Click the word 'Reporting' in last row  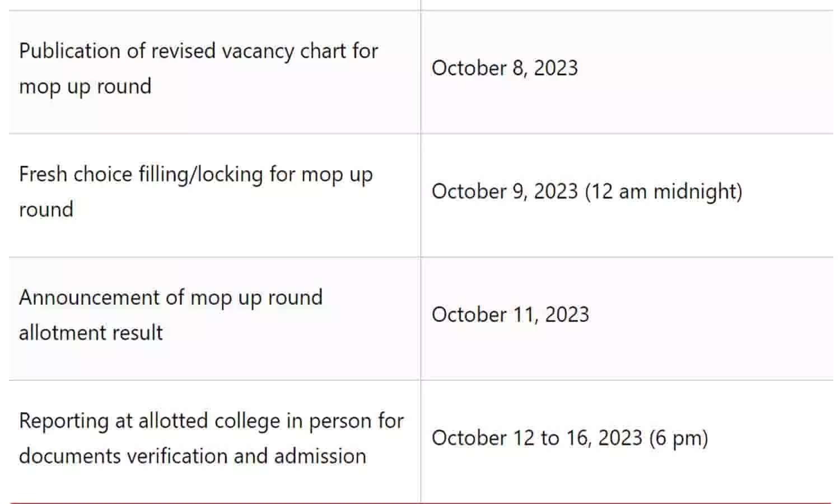pyautogui.click(x=63, y=421)
